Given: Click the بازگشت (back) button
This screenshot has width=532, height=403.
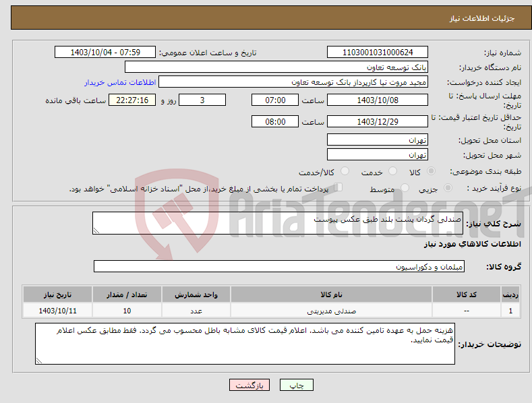Looking at the screenshot, I should coord(249,385).
